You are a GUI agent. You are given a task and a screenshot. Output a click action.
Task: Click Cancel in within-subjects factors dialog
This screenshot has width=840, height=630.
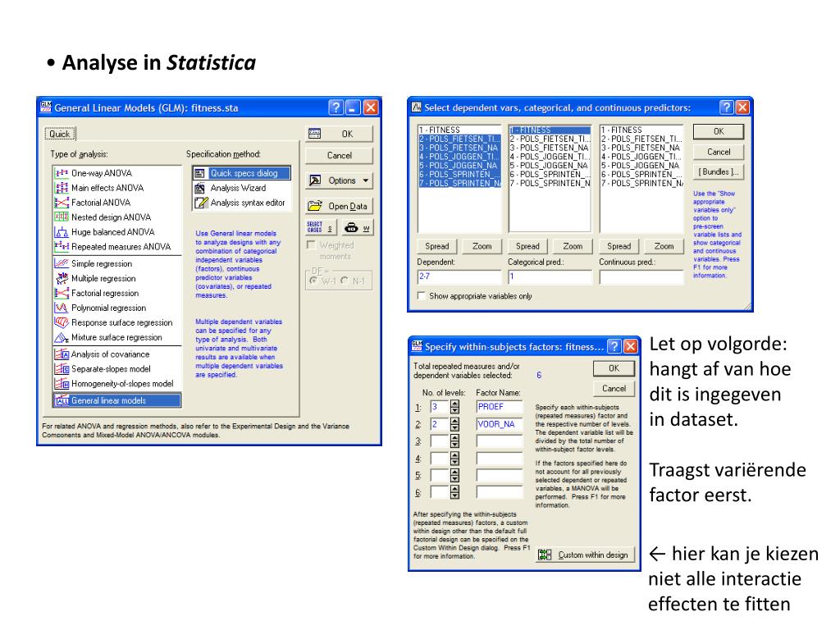click(614, 388)
